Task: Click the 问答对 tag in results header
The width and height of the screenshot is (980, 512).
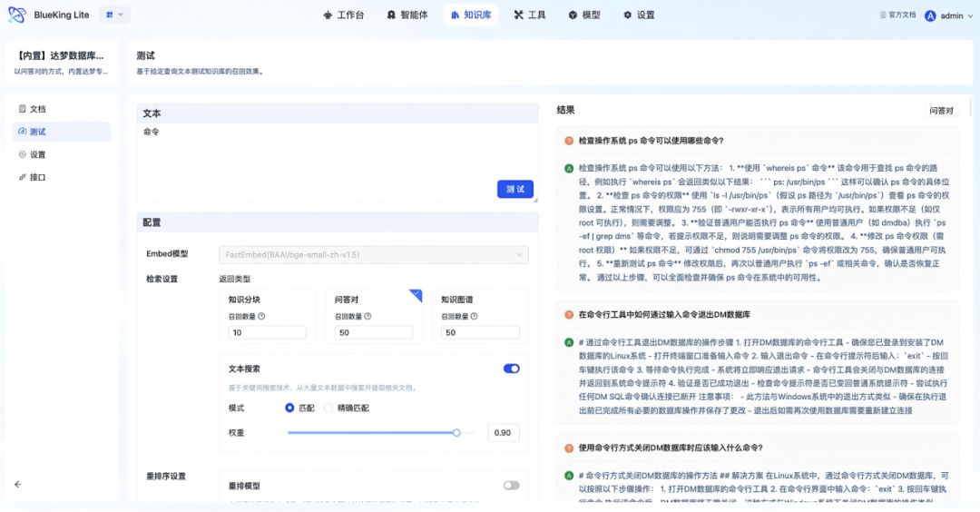Action: (x=941, y=111)
